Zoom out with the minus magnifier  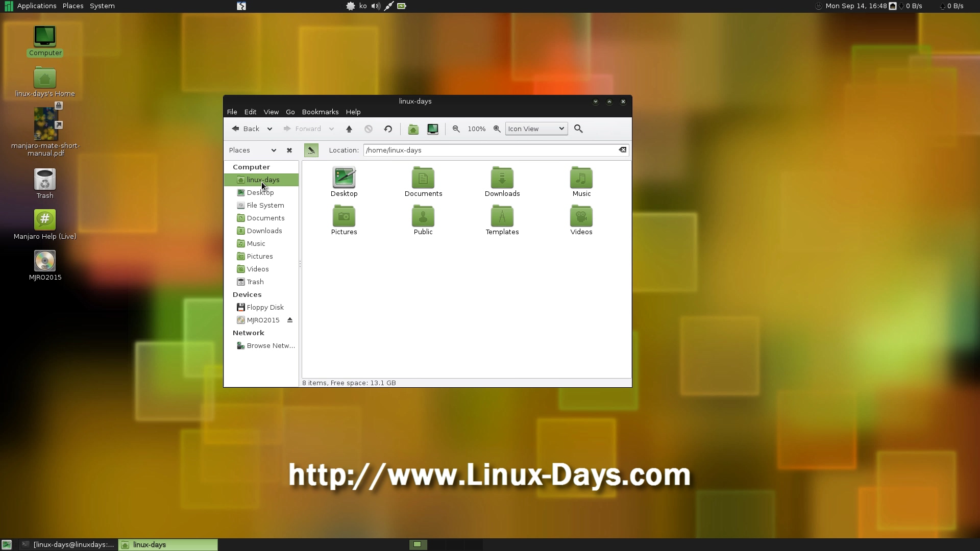(456, 129)
